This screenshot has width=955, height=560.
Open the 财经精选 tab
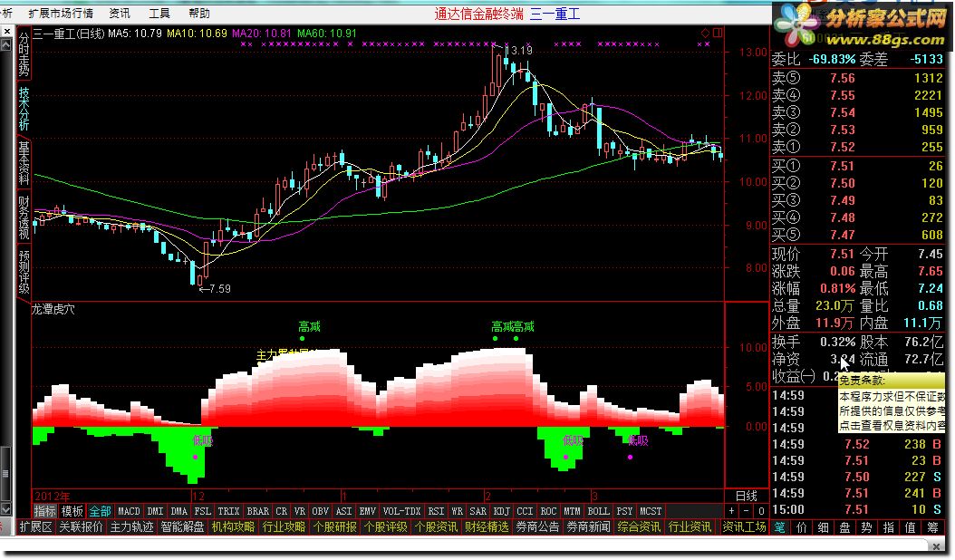pyautogui.click(x=487, y=526)
